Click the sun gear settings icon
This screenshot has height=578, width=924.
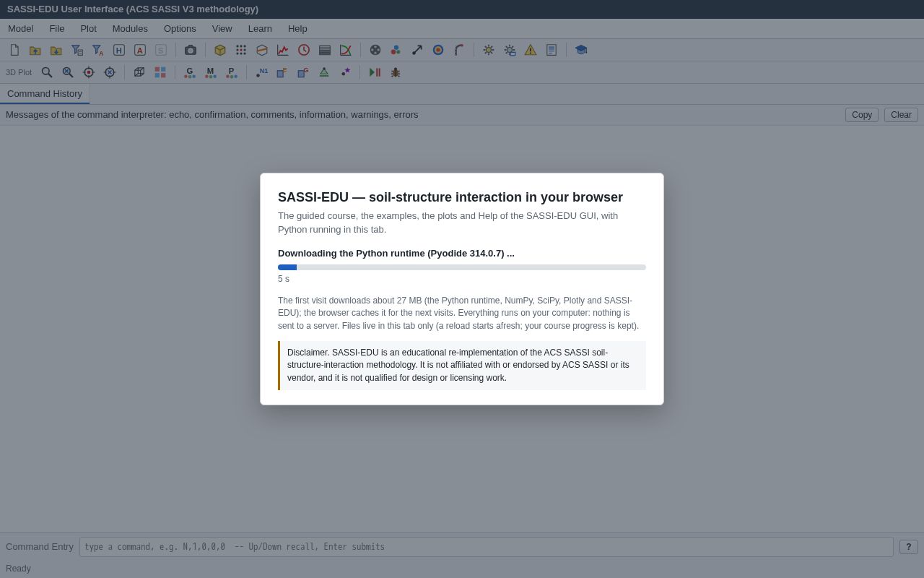(489, 50)
